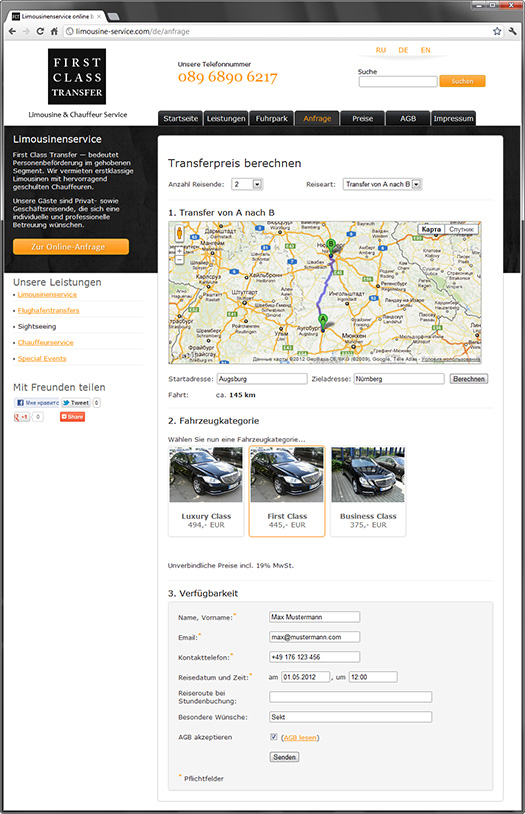This screenshot has width=525, height=814.
Task: Switch map to Спутник satellite view
Action: pyautogui.click(x=461, y=229)
